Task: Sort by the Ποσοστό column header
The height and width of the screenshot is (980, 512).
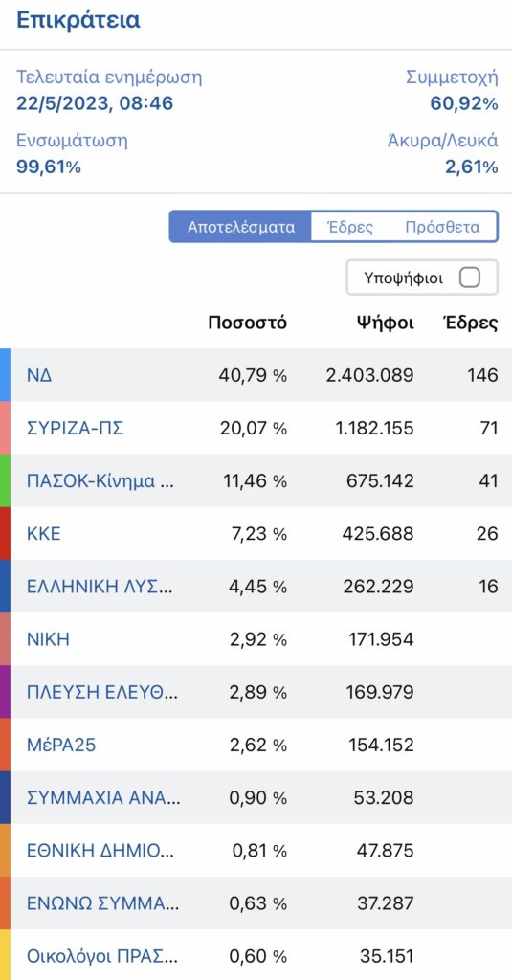Action: (x=248, y=323)
